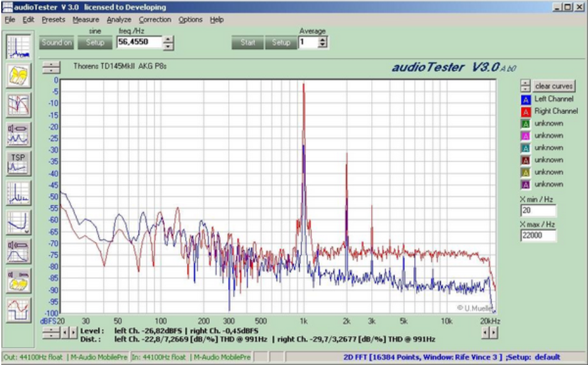Open the speaker with yellow 3D plot icon
Viewport: 588px width, 365px height.
[x=18, y=280]
